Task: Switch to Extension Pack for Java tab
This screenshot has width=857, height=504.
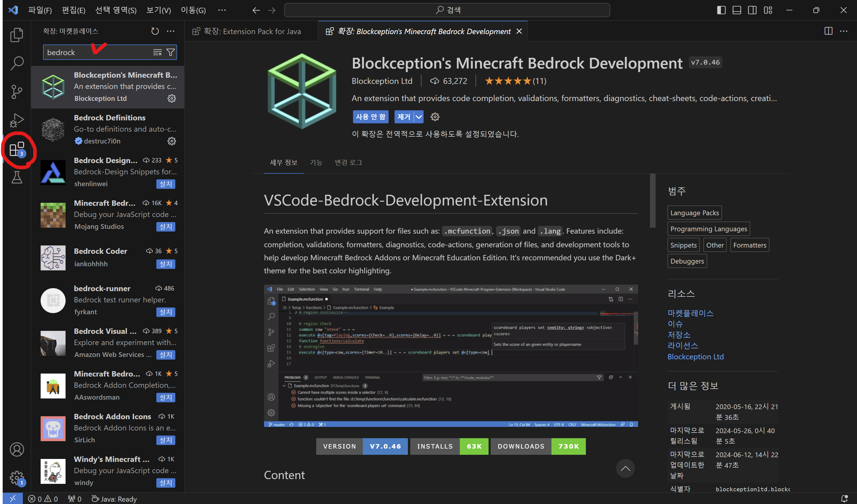Action: (251, 31)
